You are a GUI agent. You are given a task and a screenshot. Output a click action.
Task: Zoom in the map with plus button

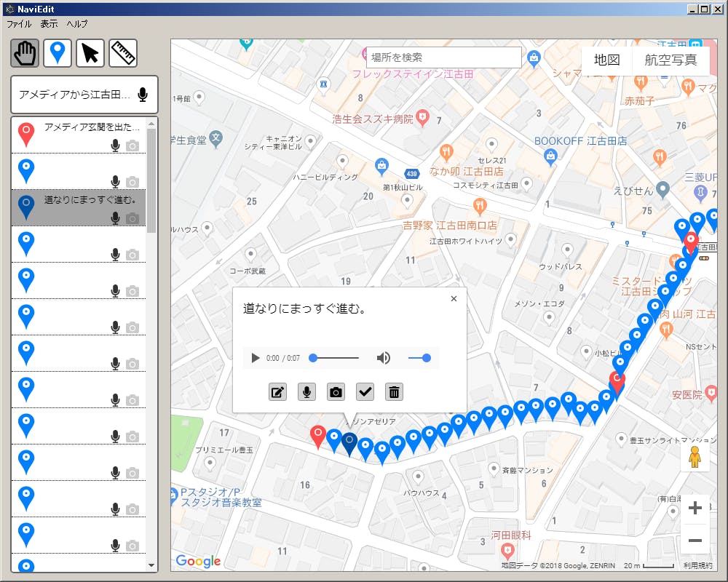[695, 509]
